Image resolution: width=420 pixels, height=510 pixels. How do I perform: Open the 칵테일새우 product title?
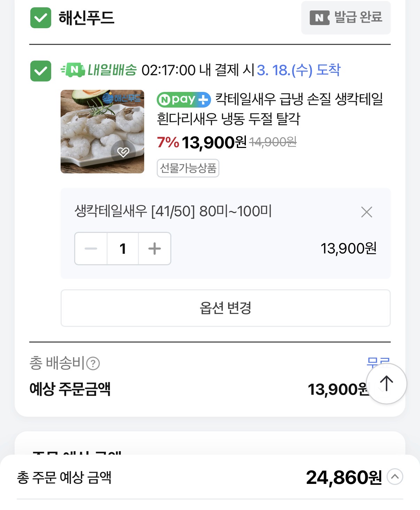(270, 109)
